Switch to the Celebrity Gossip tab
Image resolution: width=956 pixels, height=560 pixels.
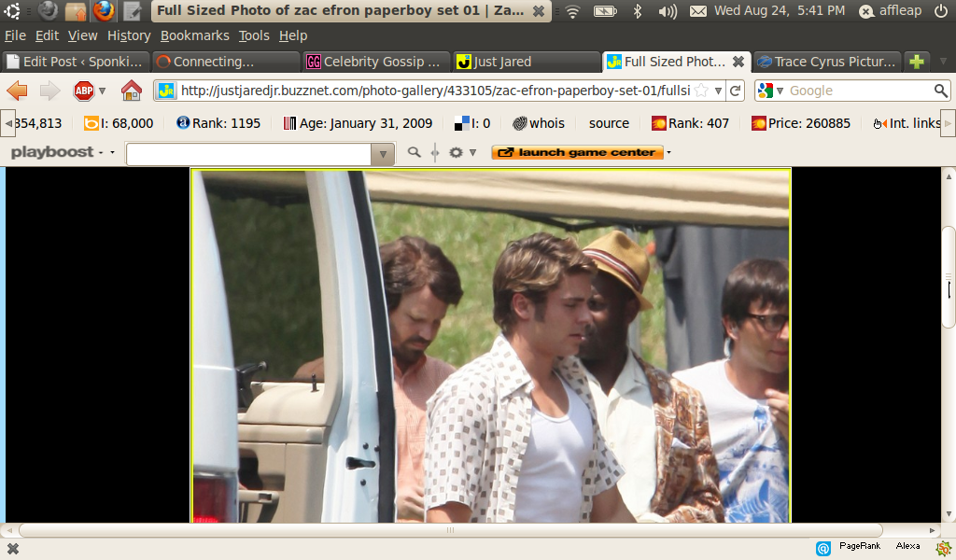click(375, 62)
